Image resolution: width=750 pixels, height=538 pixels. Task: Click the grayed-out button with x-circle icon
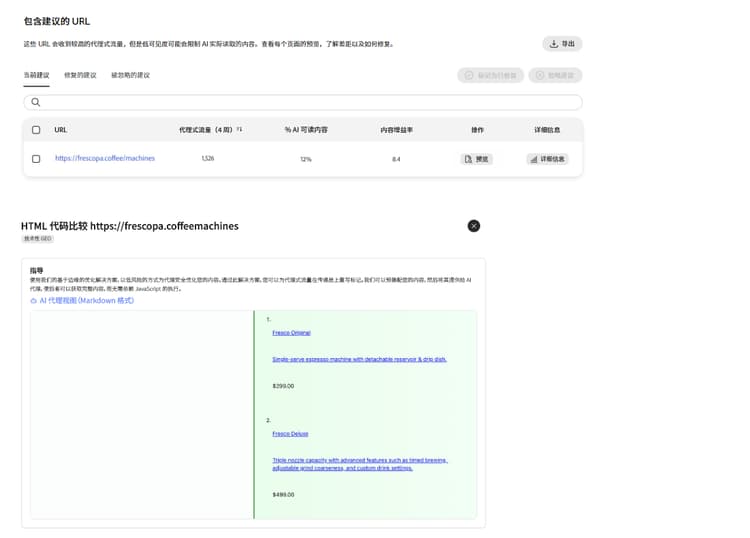click(x=555, y=75)
